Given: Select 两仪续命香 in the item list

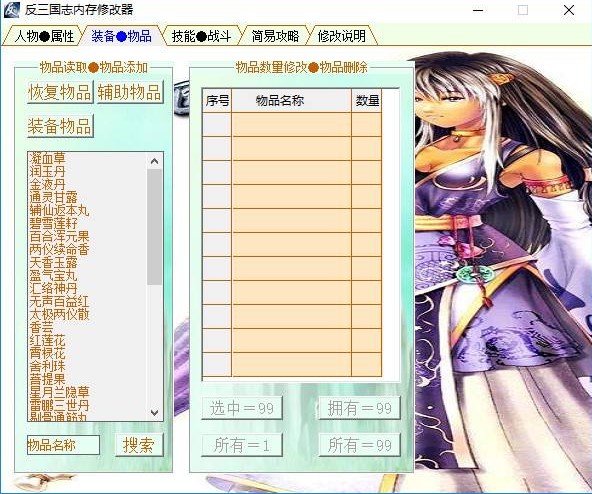Looking at the screenshot, I should pyautogui.click(x=59, y=249).
